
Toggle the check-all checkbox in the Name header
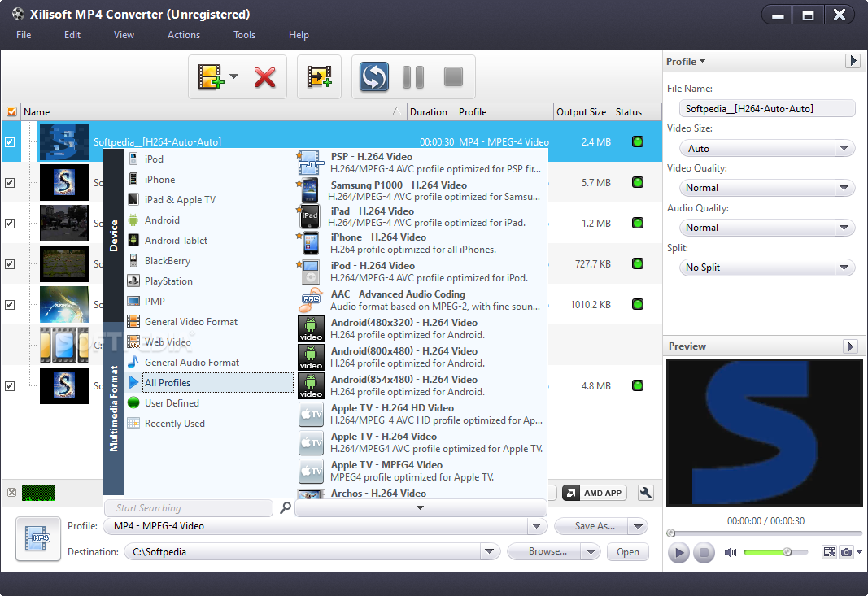11,111
